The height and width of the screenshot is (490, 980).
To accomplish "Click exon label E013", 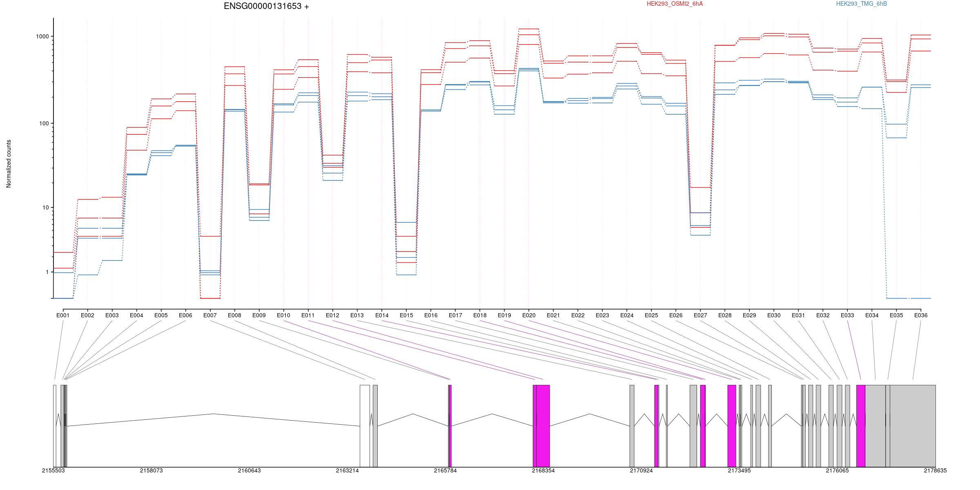I will pyautogui.click(x=357, y=315).
